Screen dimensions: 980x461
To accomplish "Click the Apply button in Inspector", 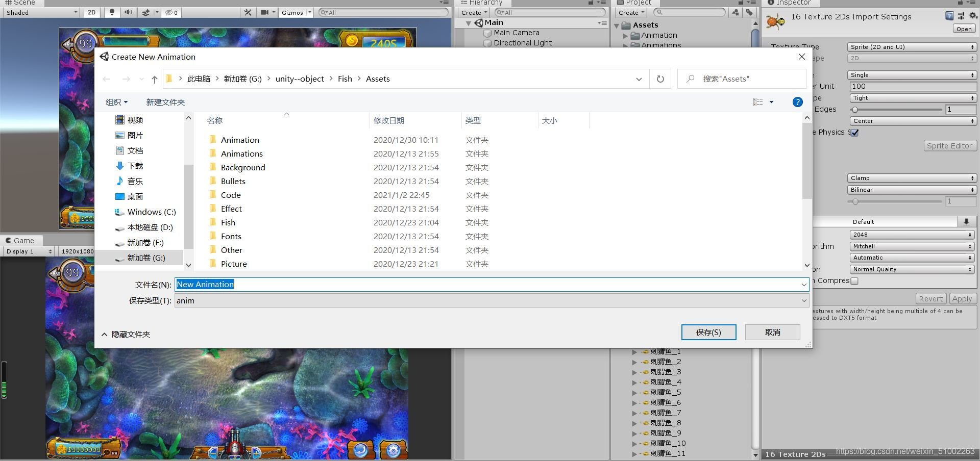I will point(962,299).
